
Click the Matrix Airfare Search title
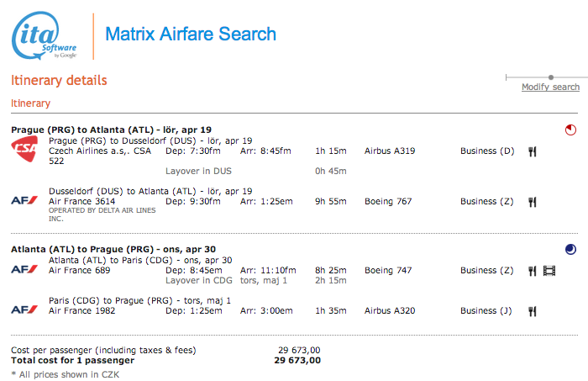pos(191,34)
